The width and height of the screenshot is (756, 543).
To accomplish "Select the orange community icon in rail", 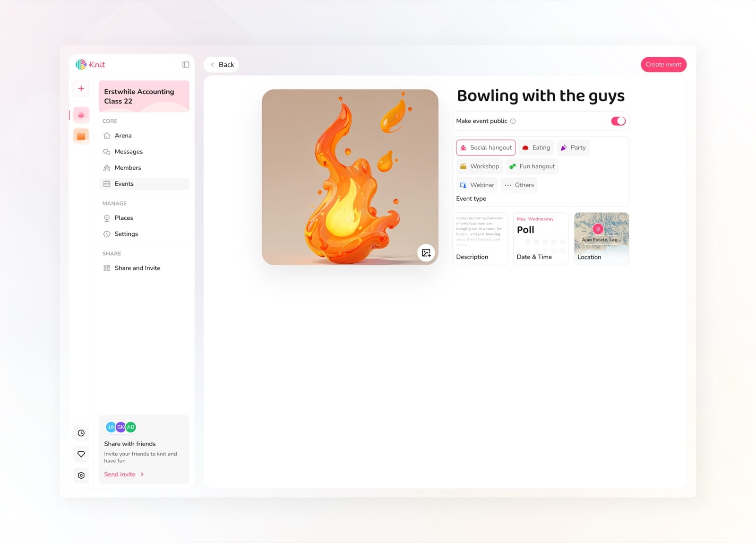I will [81, 136].
